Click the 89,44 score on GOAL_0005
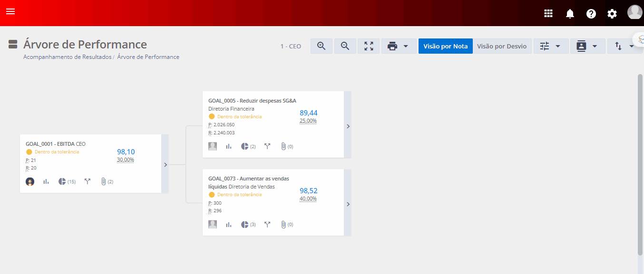The image size is (644, 274). 308,113
